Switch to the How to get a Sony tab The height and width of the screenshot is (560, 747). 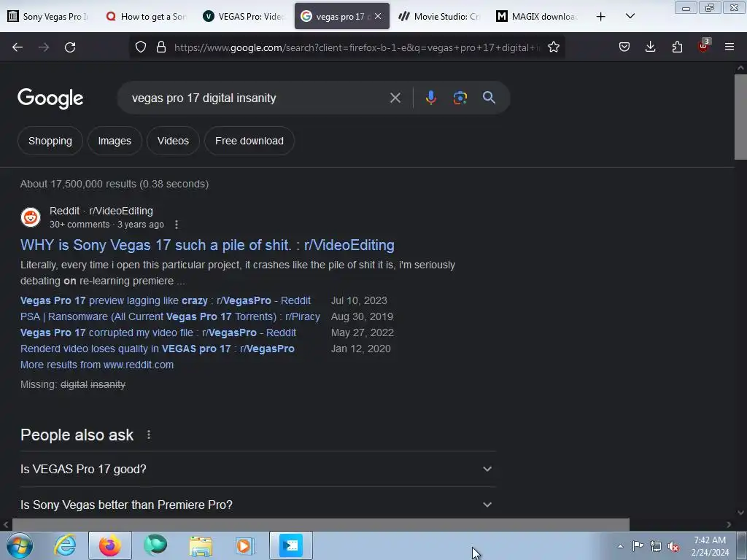tap(146, 16)
